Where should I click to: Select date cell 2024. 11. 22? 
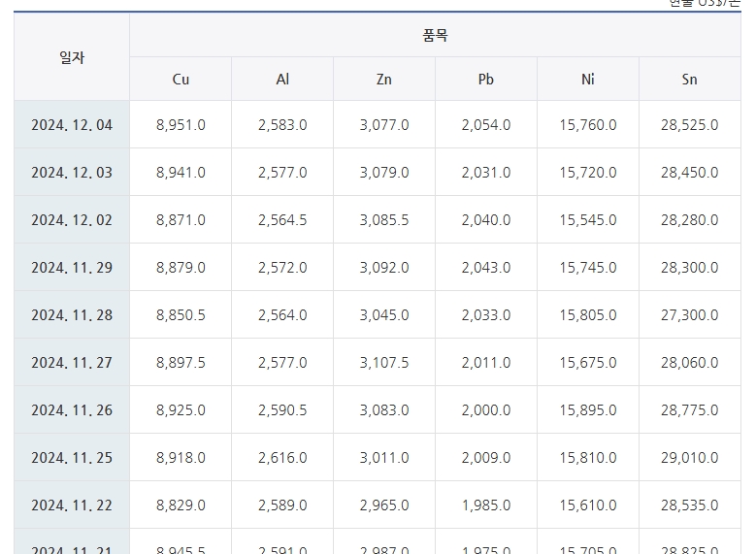(72, 505)
